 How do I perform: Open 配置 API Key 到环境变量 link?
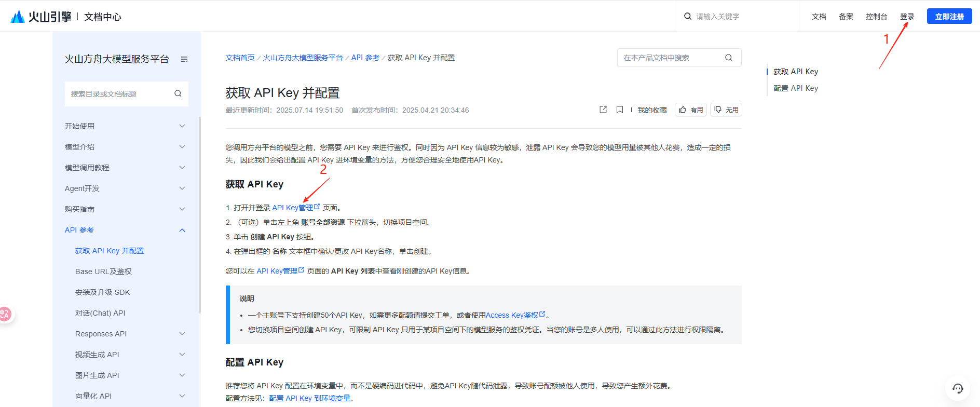(310, 398)
